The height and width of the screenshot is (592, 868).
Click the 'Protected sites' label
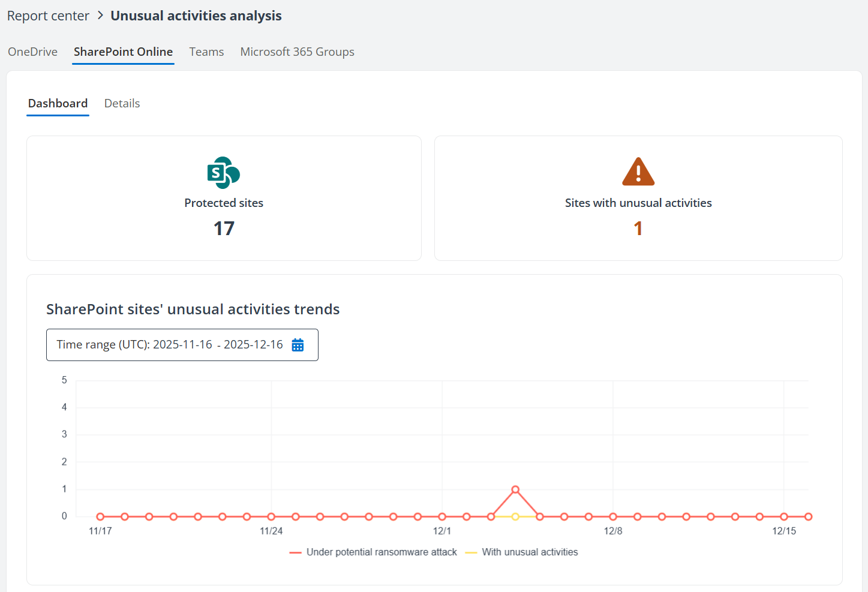click(x=224, y=203)
